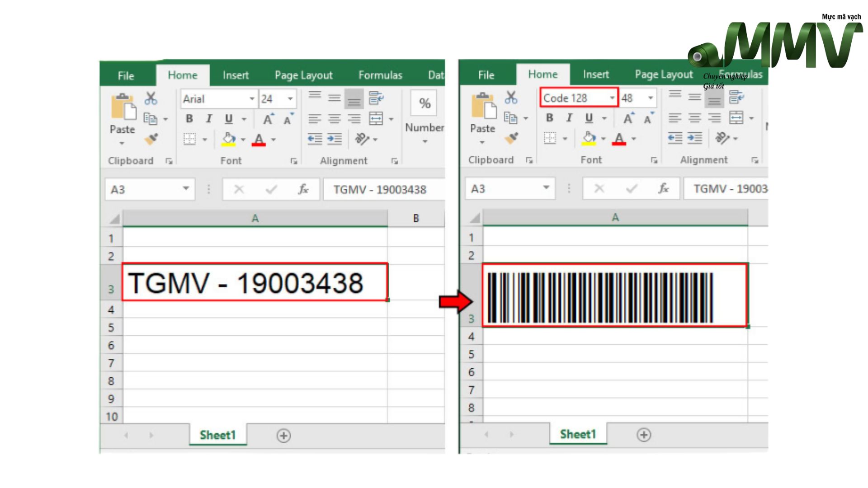Click Orientation icon in left window
The width and height of the screenshot is (868, 488).
point(363,139)
